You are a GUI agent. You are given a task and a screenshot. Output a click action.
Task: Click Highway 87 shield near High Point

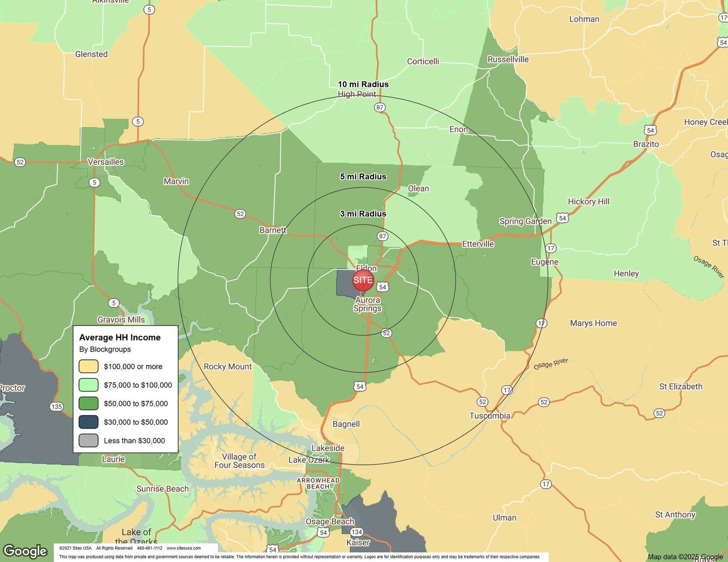380,108
